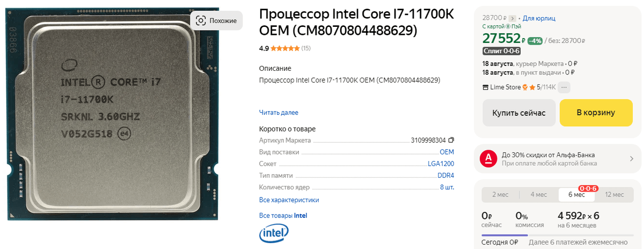This screenshot has width=644, height=249.
Task: Select the 2 мес installment tab
Action: (500, 194)
